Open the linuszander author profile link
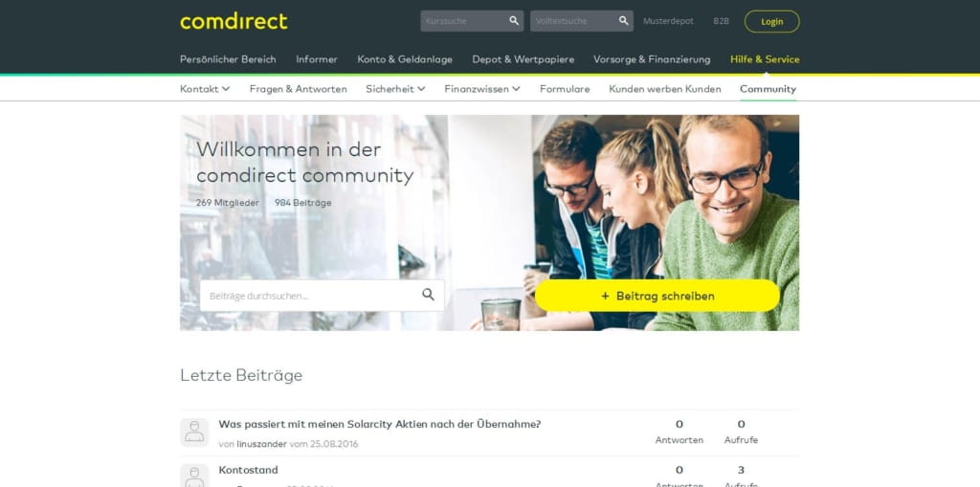Screen dimensions: 980x487 [261, 444]
